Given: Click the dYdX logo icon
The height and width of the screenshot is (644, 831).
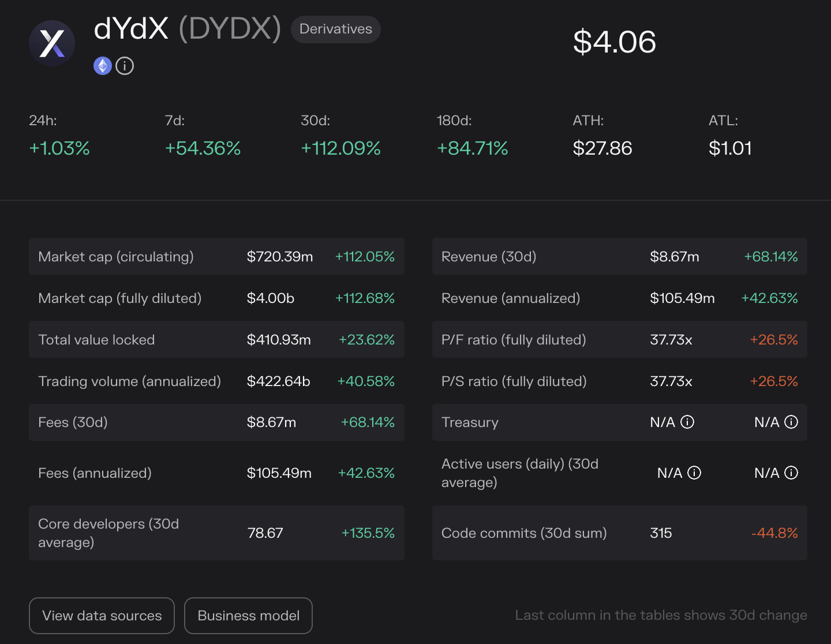Looking at the screenshot, I should [x=52, y=43].
